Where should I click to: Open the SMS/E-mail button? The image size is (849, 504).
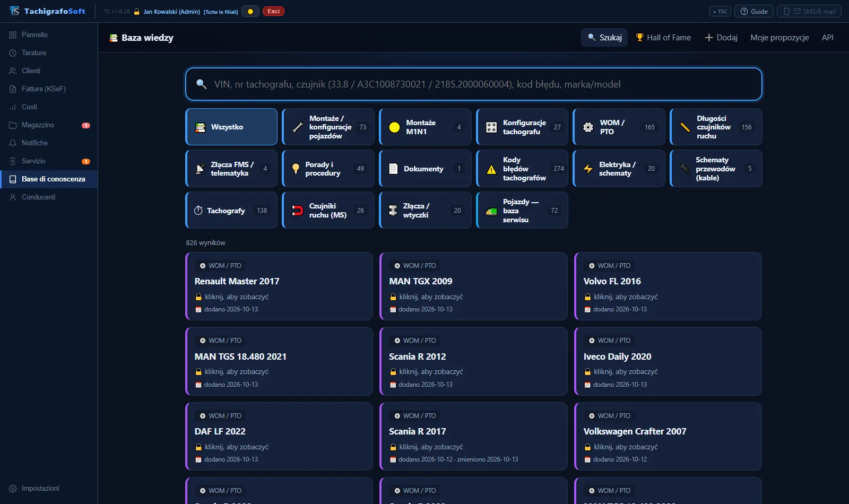pos(809,11)
